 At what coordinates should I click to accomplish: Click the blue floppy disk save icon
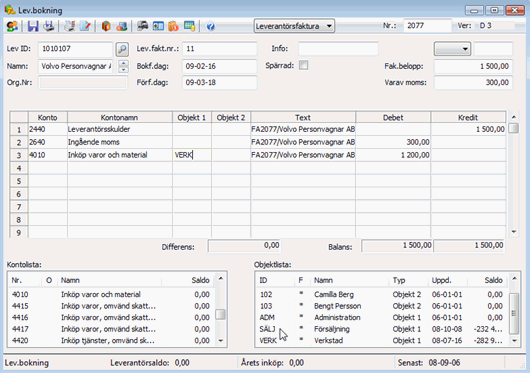pos(33,26)
